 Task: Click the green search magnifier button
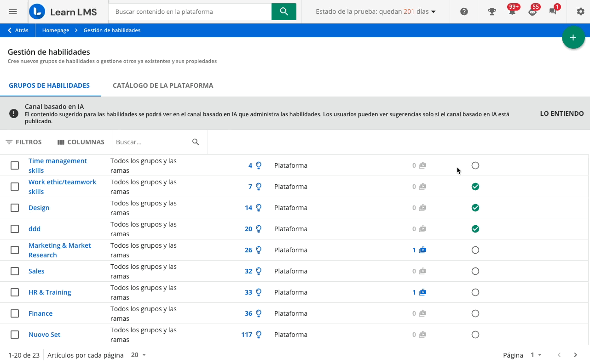tap(283, 11)
